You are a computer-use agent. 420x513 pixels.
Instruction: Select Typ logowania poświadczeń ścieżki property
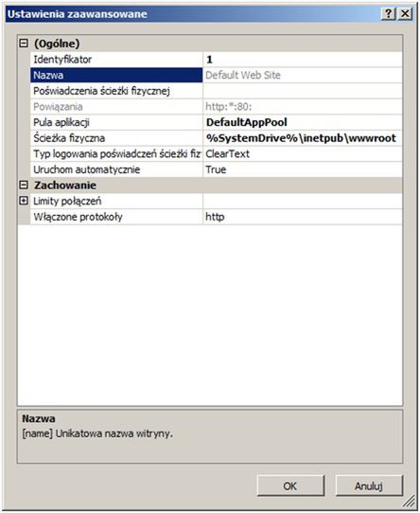click(x=116, y=153)
